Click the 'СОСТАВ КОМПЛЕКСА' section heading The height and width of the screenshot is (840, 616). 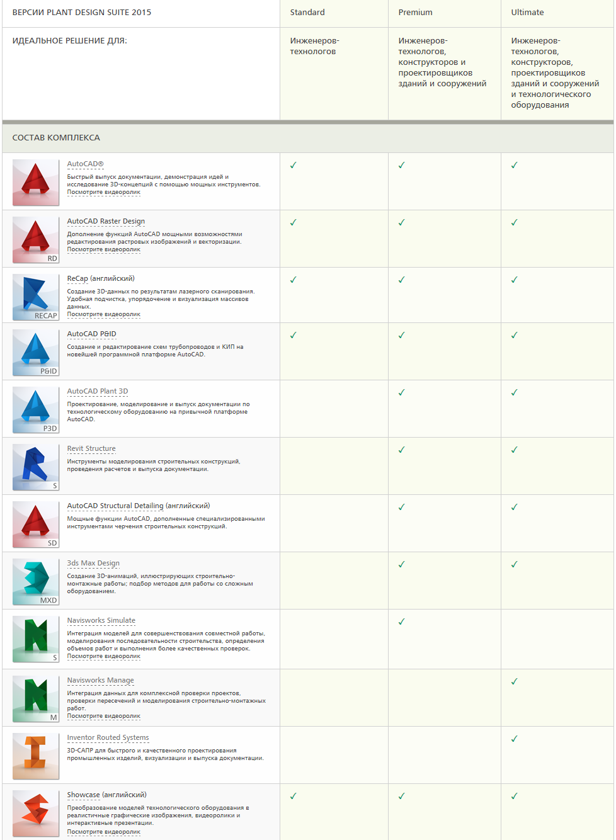coord(56,138)
